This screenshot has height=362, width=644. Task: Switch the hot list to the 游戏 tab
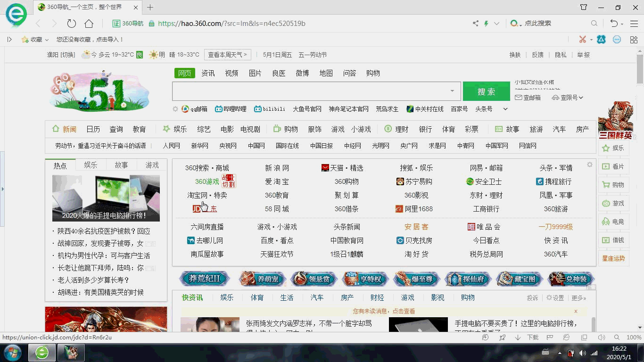click(x=152, y=165)
